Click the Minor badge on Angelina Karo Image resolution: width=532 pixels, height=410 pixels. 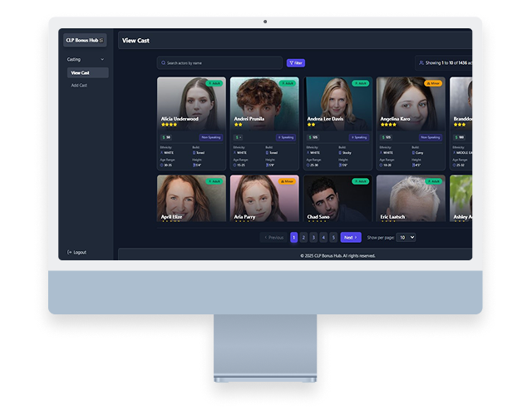[x=433, y=83]
